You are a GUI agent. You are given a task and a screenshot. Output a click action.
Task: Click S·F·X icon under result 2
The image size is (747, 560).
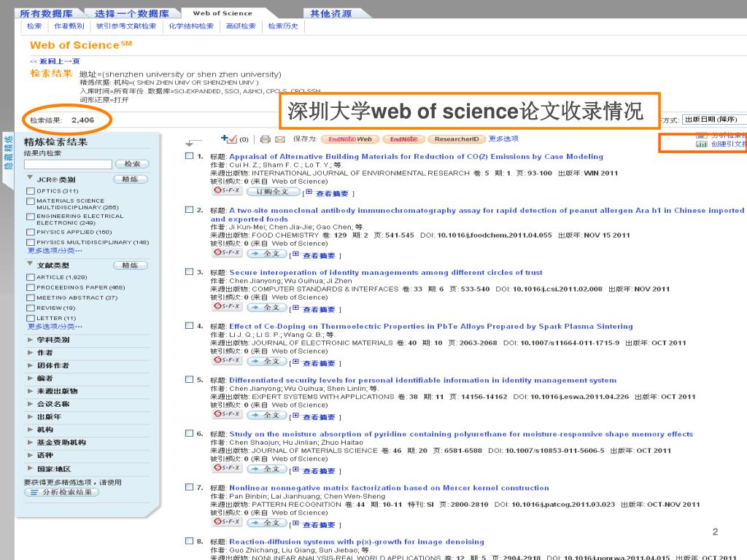[x=228, y=252]
